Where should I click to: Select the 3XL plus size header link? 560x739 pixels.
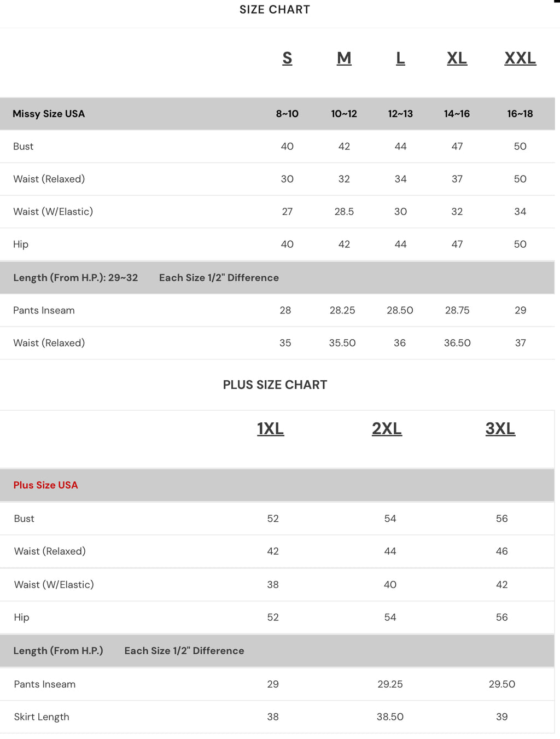coord(500,429)
